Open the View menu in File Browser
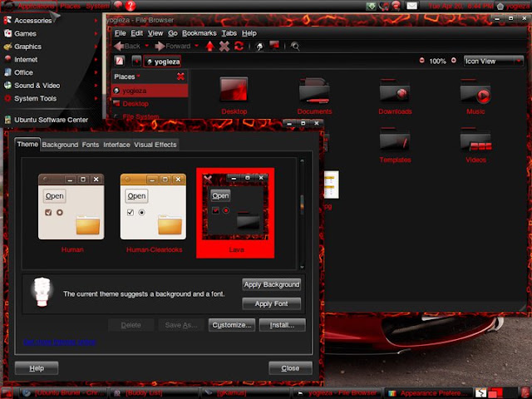 155,33
